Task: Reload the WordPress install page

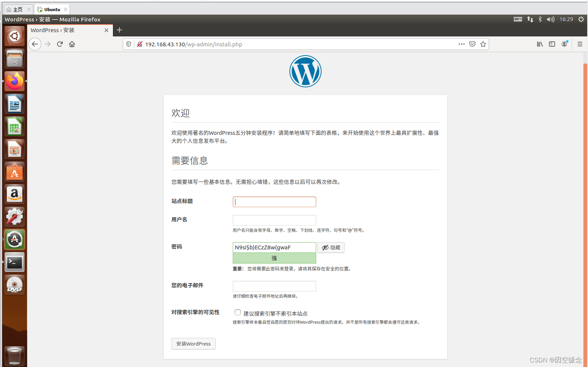Action: click(60, 44)
